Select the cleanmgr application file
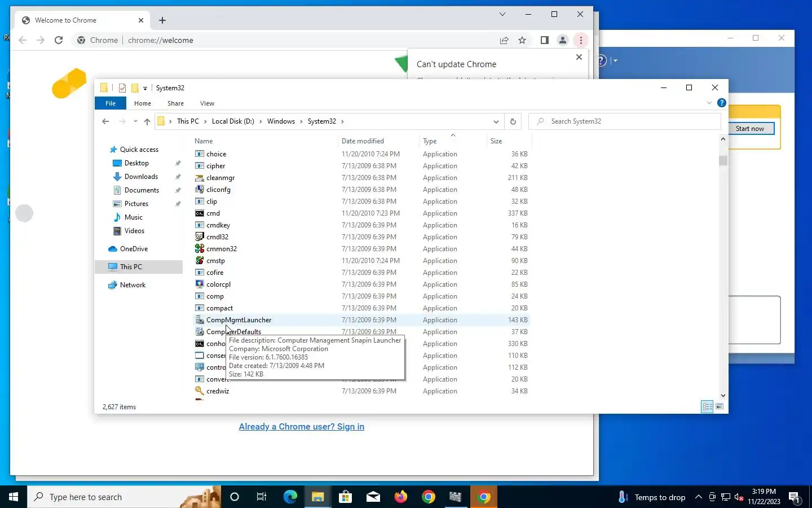Image resolution: width=812 pixels, height=508 pixels. (361, 178)
